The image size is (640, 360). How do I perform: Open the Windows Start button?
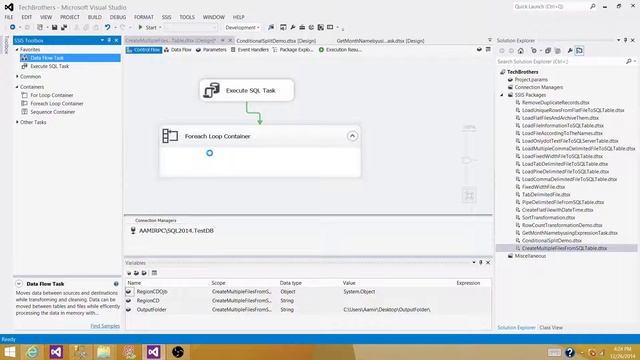[9, 352]
